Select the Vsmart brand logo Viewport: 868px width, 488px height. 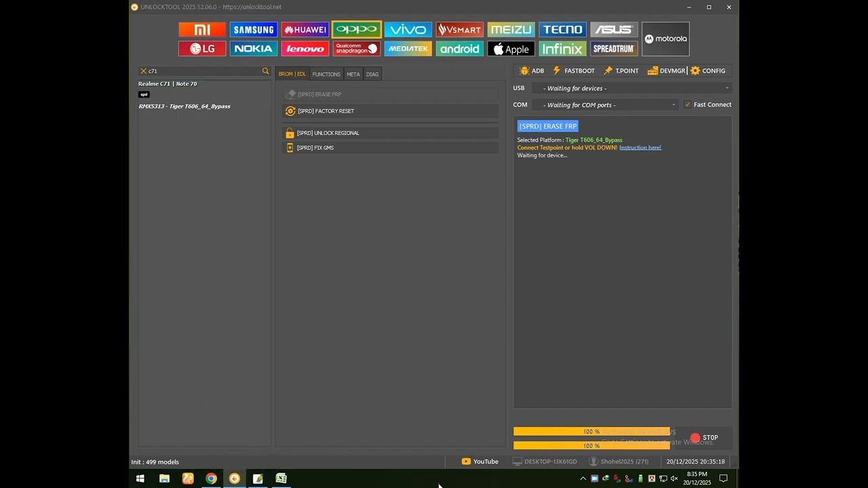pos(460,30)
